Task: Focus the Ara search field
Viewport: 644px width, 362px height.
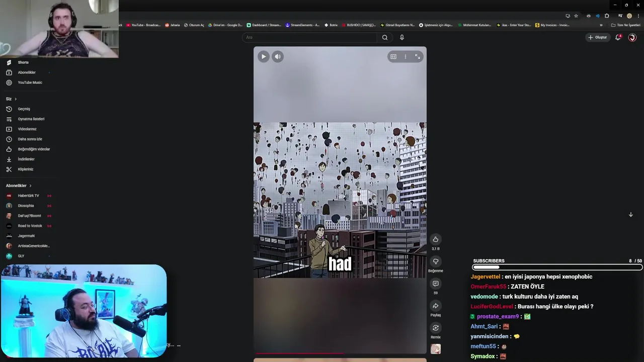Action: (x=310, y=37)
